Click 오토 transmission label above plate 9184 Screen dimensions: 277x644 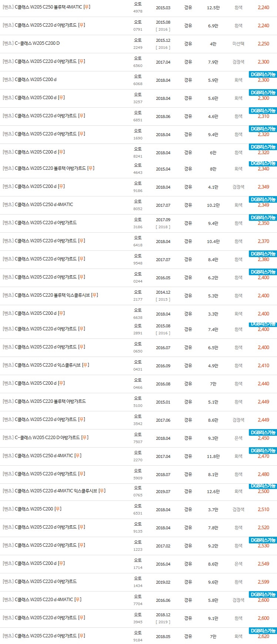click(x=138, y=633)
